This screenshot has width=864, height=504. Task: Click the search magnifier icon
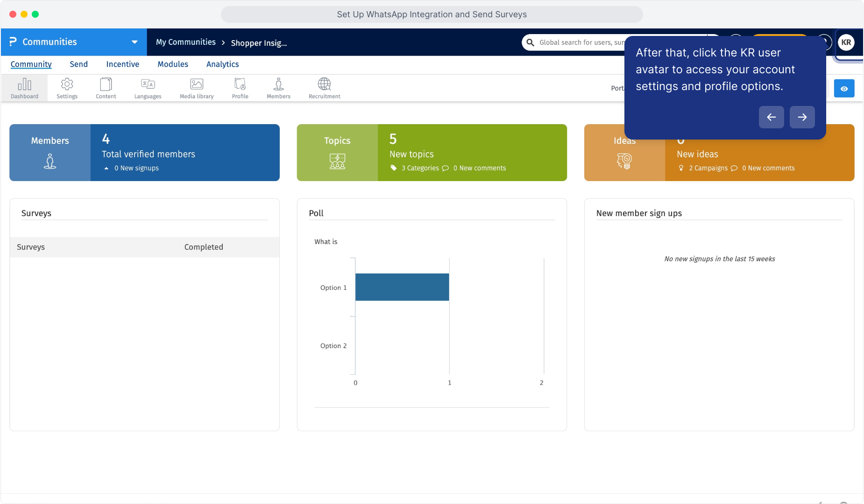pyautogui.click(x=530, y=42)
